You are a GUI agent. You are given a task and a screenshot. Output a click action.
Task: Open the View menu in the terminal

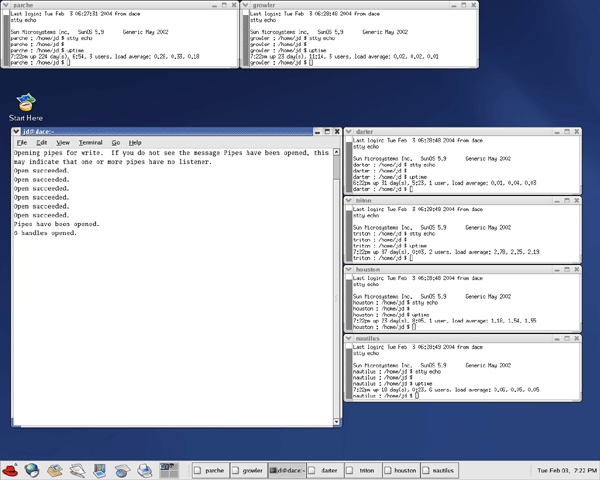pos(63,143)
